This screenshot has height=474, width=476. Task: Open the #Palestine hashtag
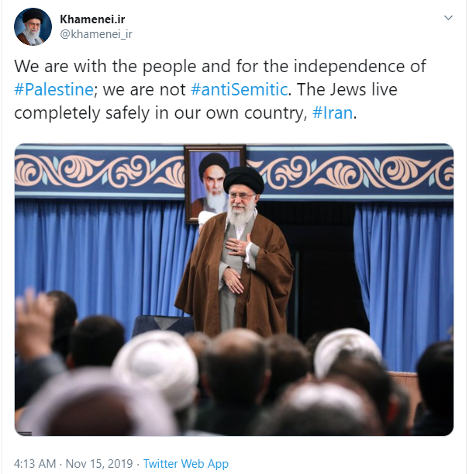click(x=53, y=89)
